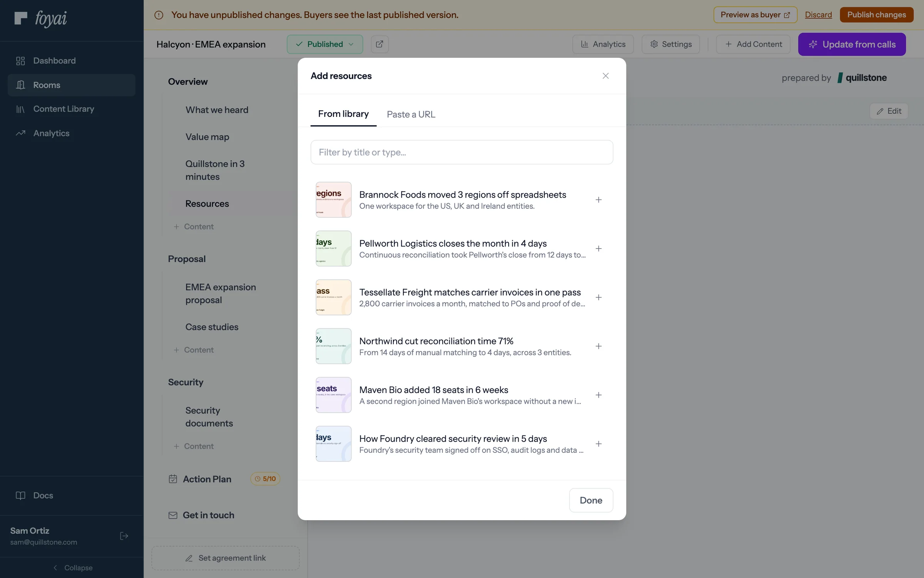
Task: Click Publish changes button
Action: click(x=876, y=15)
